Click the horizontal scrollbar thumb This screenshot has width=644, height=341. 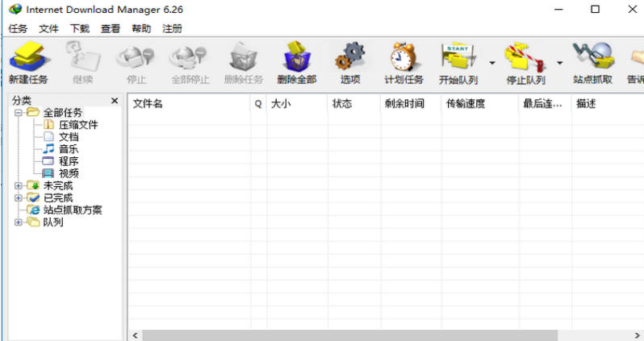point(350,335)
